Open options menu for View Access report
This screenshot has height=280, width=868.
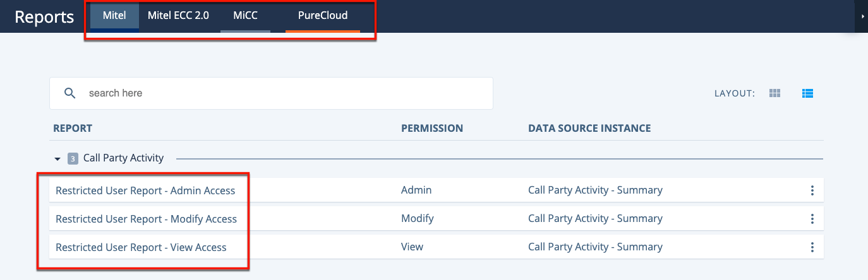point(812,247)
